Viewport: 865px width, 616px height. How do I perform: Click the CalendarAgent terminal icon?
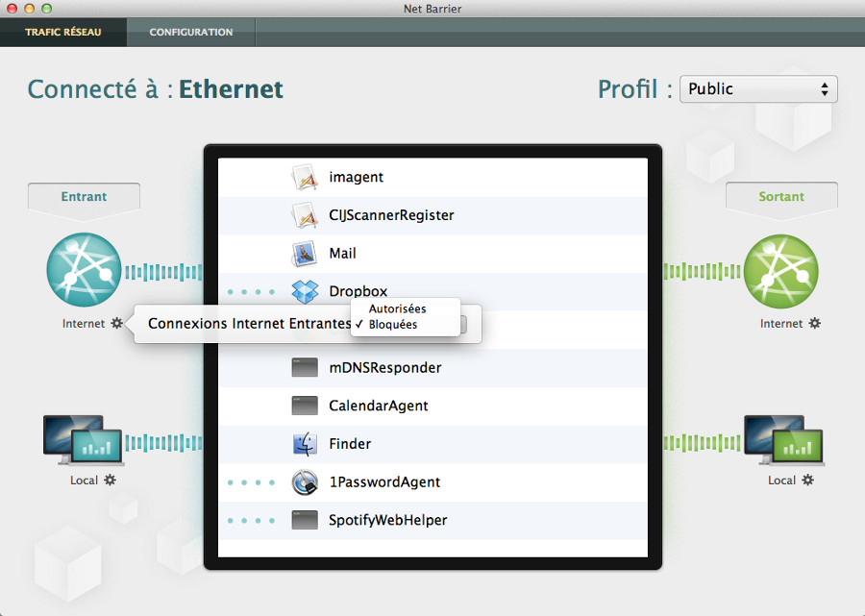coord(305,406)
